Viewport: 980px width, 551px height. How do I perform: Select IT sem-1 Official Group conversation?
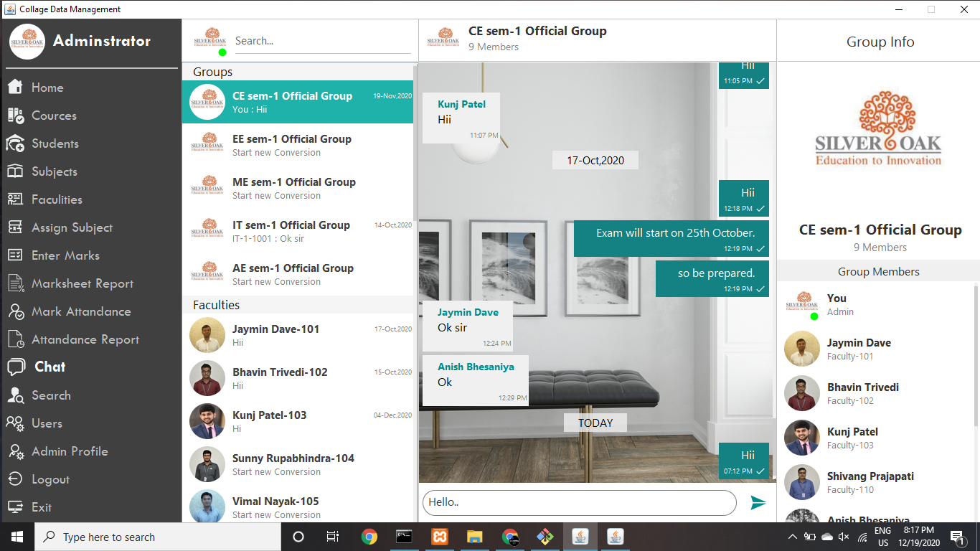[298, 231]
